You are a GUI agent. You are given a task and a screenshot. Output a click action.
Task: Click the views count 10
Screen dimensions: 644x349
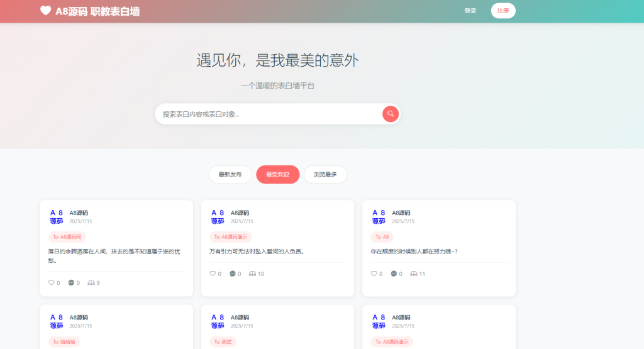point(261,274)
